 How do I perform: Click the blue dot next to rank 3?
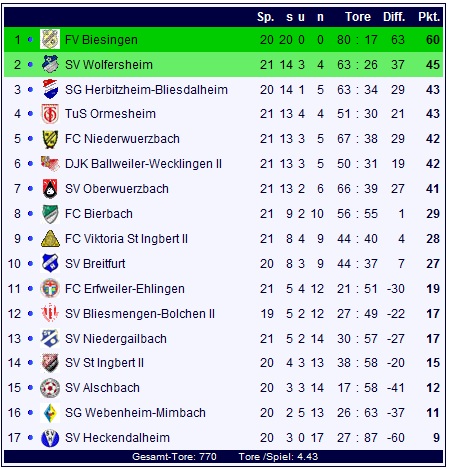point(30,89)
